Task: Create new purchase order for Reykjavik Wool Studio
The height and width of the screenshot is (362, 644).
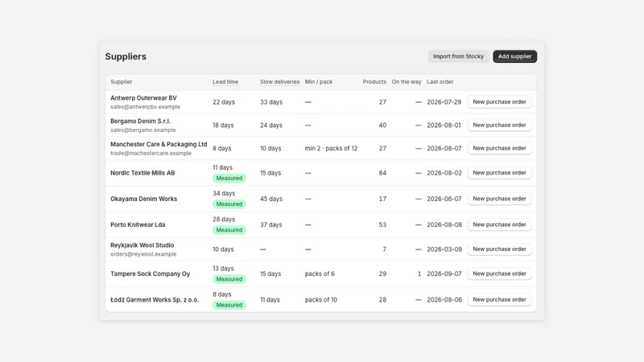Action: (x=499, y=249)
